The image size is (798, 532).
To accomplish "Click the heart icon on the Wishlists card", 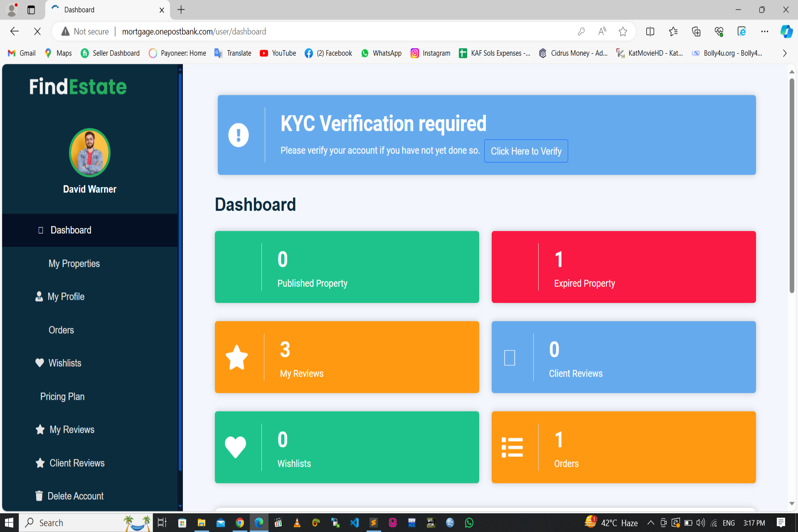I will pyautogui.click(x=235, y=447).
